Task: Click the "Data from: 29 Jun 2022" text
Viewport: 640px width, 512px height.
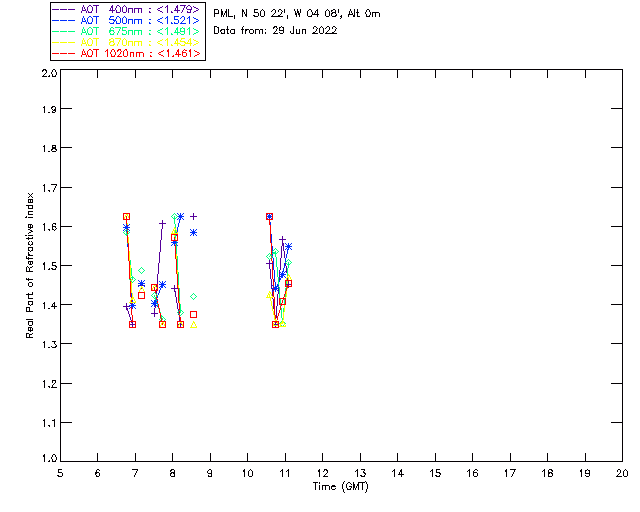Action: point(275,31)
